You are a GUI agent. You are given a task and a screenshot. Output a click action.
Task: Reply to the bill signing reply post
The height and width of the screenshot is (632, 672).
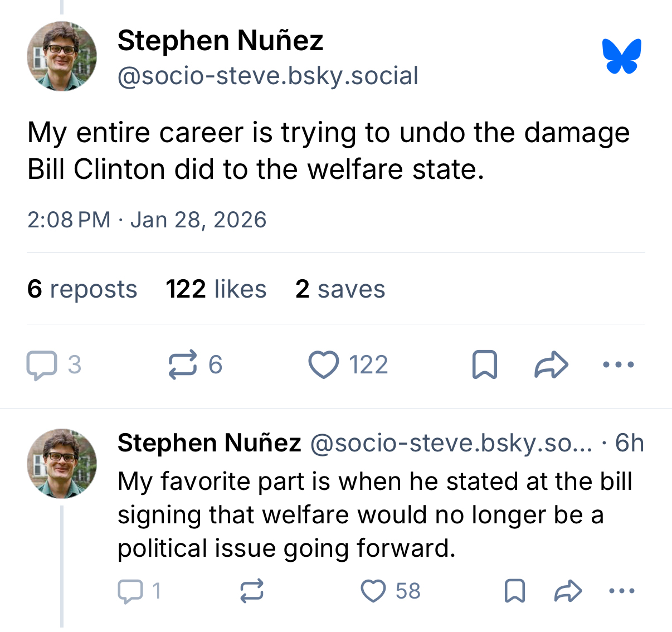point(130,591)
